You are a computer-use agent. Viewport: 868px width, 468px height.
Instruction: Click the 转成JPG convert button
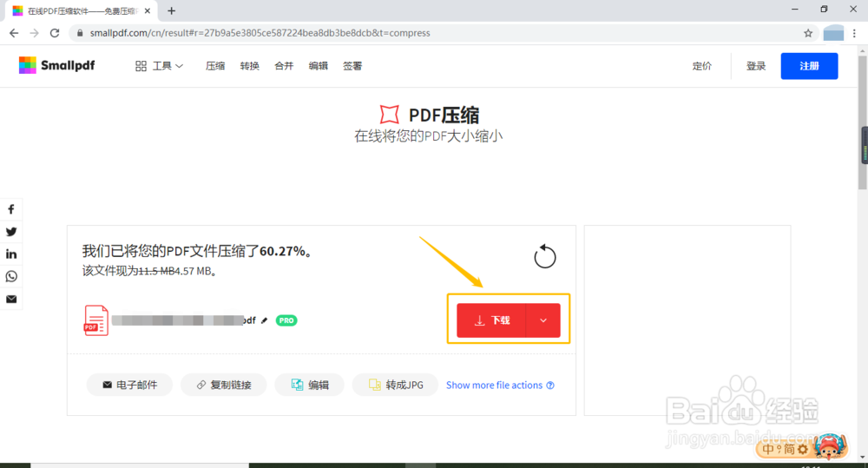coord(395,385)
